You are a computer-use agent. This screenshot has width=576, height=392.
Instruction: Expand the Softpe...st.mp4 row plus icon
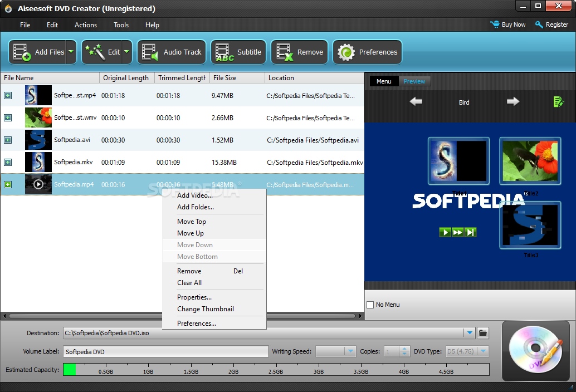click(x=8, y=95)
